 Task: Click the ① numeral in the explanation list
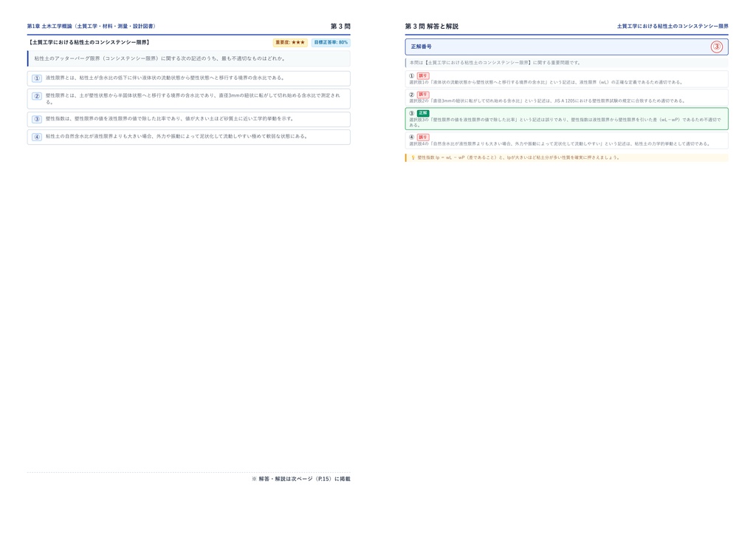[x=412, y=75]
